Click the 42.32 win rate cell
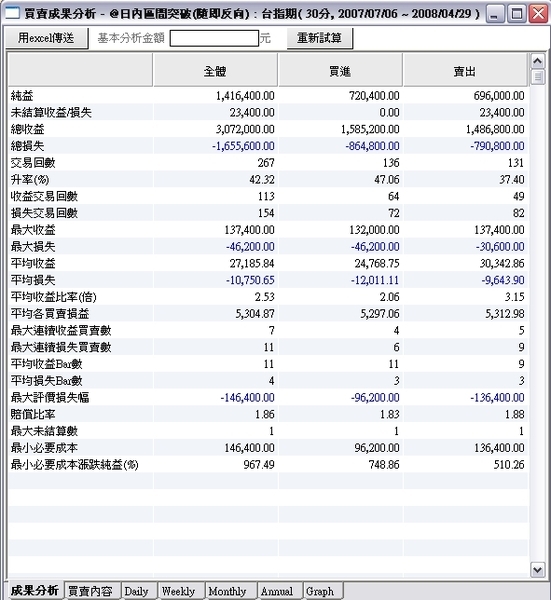This screenshot has height=600, width=551. pos(262,179)
